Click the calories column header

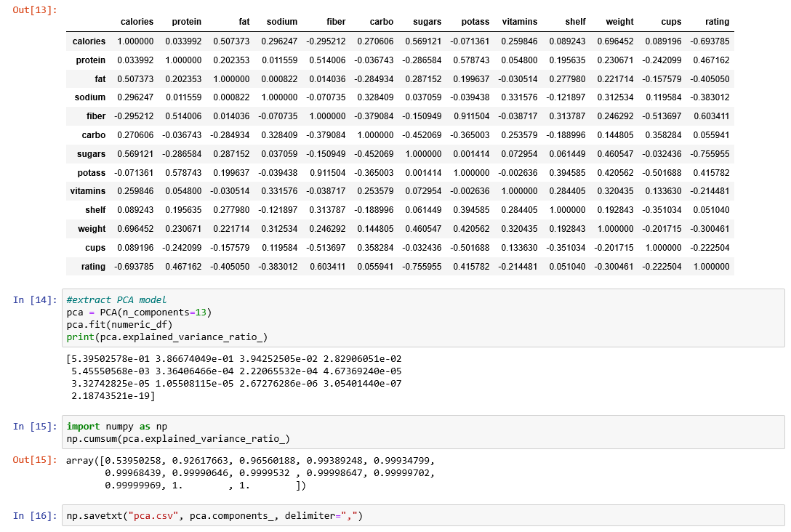click(x=137, y=22)
